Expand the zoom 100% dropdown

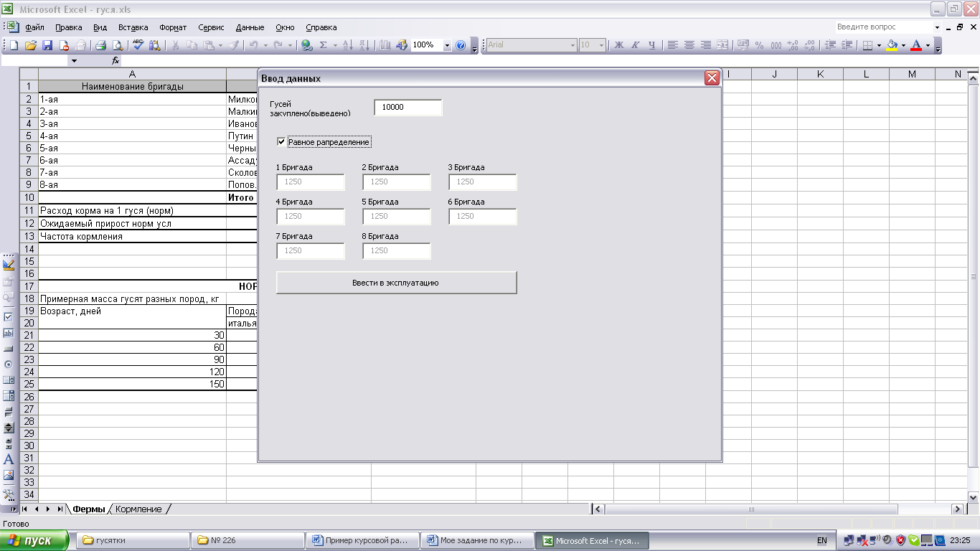(447, 45)
